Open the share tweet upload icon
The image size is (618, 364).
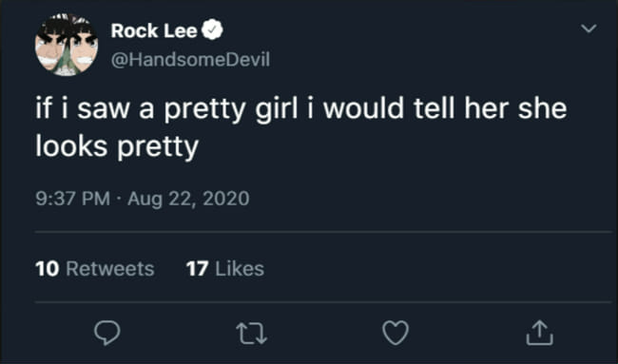pos(540,333)
